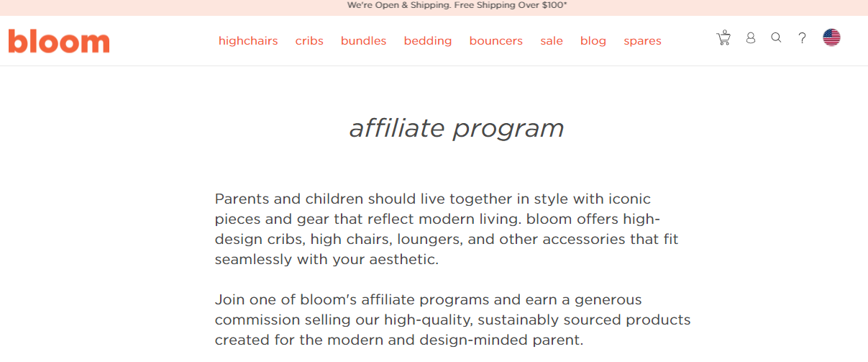
Task: Click the help question mark icon
Action: tap(803, 38)
